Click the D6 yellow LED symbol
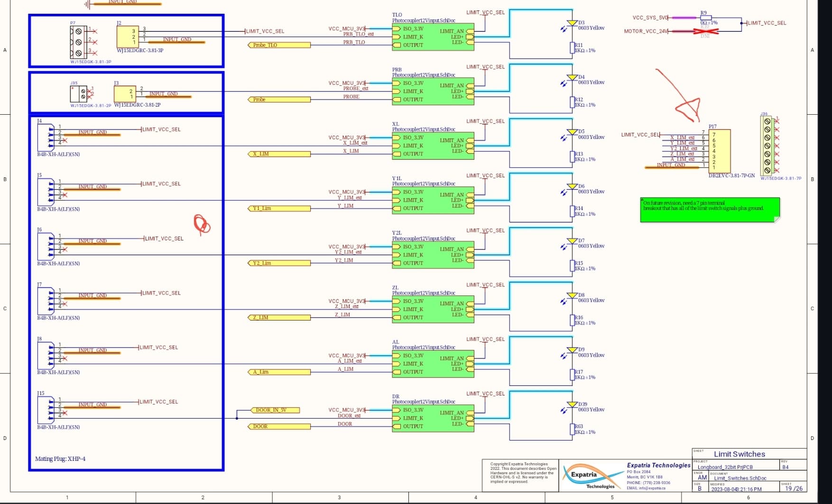This screenshot has height=504, width=832. coord(572,187)
